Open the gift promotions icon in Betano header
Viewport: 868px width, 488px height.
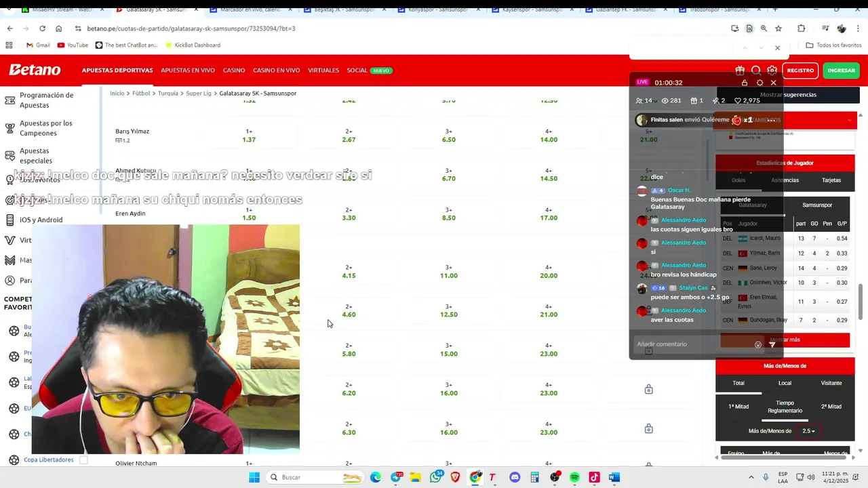click(740, 70)
